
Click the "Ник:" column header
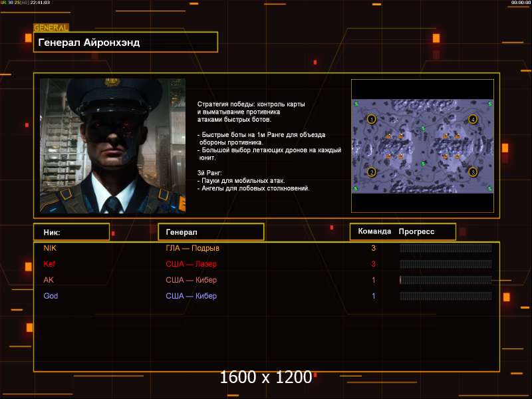[71, 232]
